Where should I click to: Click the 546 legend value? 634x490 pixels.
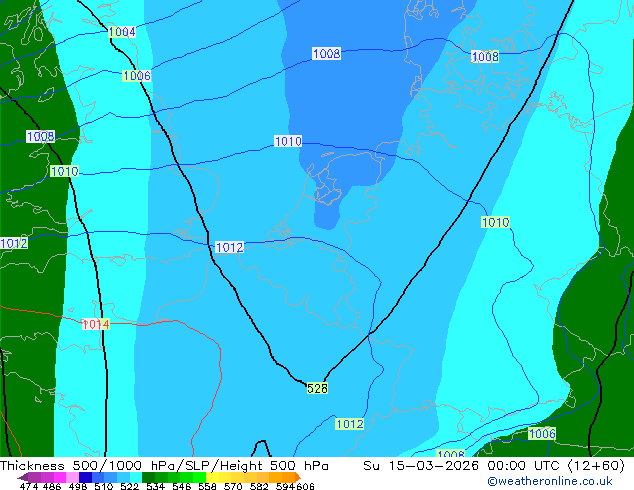pos(182,486)
